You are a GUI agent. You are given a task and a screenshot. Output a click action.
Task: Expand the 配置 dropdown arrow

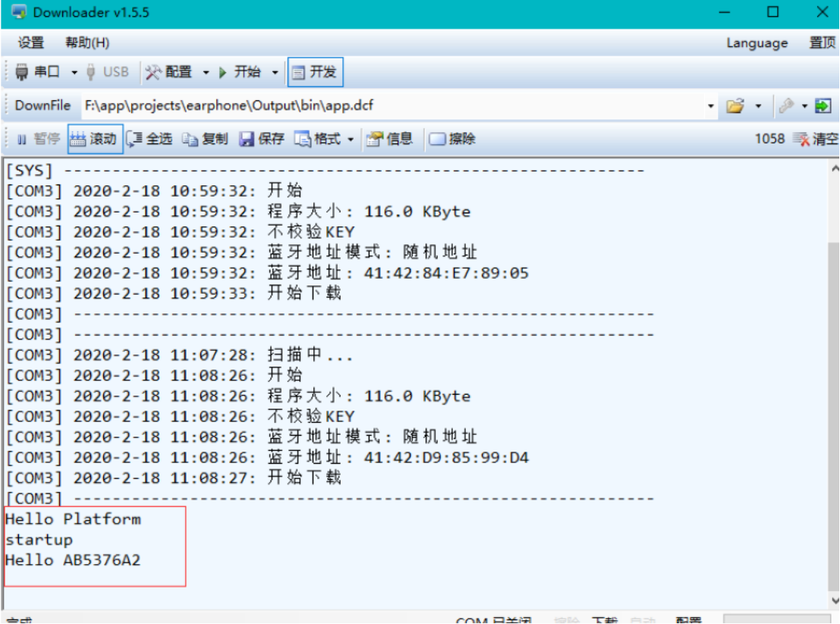coord(206,72)
